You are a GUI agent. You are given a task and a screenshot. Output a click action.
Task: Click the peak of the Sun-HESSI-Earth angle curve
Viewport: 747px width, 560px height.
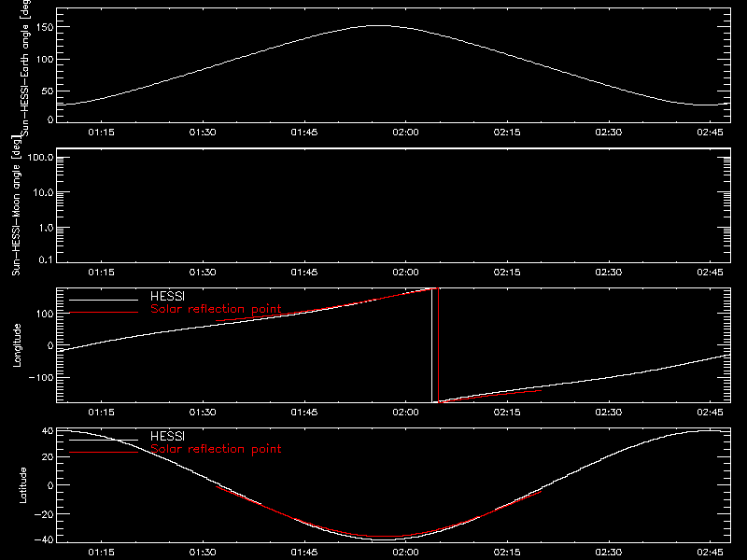(x=379, y=26)
